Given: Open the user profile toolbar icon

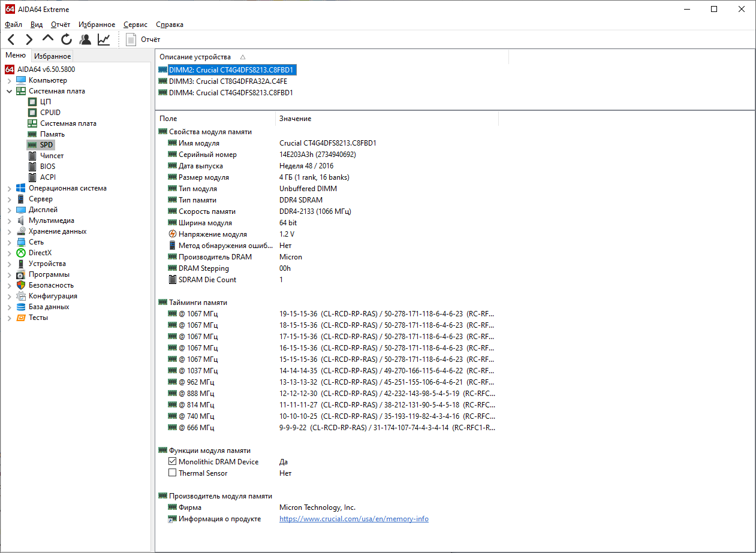Looking at the screenshot, I should [86, 40].
